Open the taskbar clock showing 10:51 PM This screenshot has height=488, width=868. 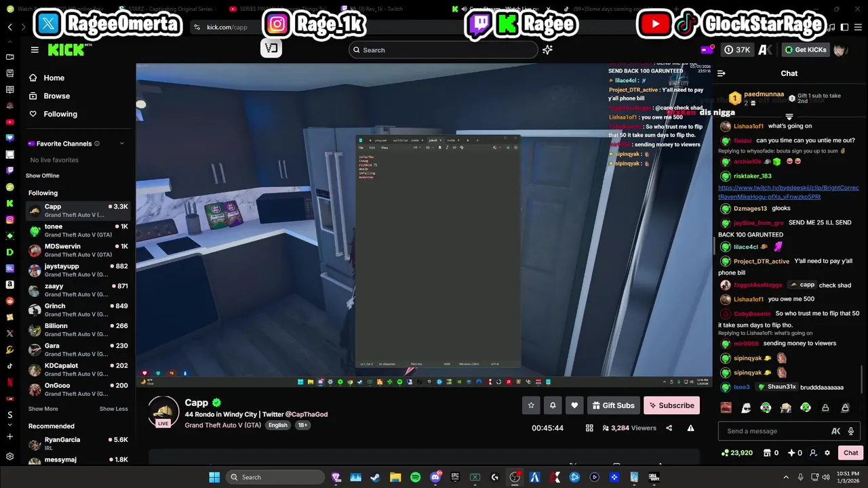(x=848, y=477)
